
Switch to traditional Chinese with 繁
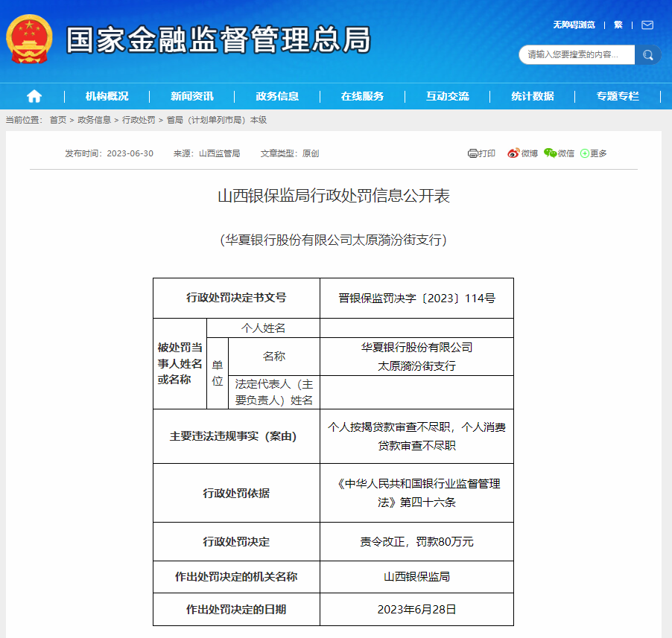(x=618, y=25)
